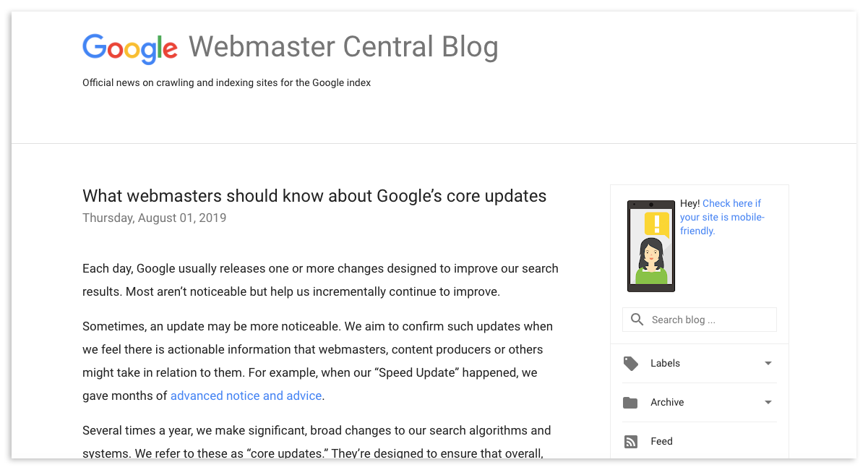The height and width of the screenshot is (470, 868).
Task: Click the yellow exclamation speech bubble
Action: click(x=656, y=223)
